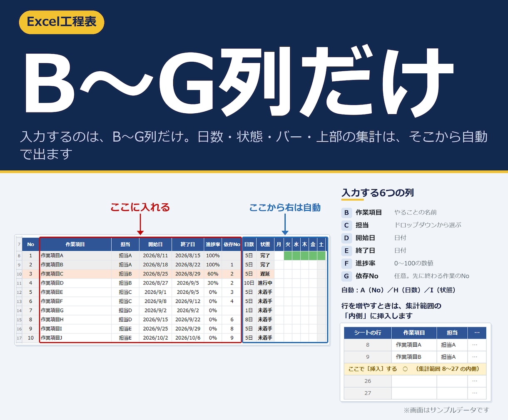Click the 2026/10/2 date cell
The width and height of the screenshot is (508, 420).
[155, 338]
